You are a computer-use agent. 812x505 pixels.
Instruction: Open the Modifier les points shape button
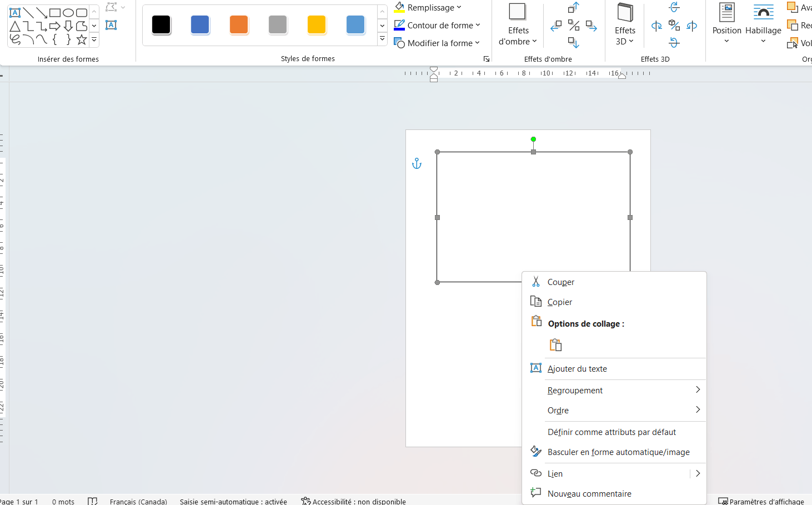pos(115,8)
